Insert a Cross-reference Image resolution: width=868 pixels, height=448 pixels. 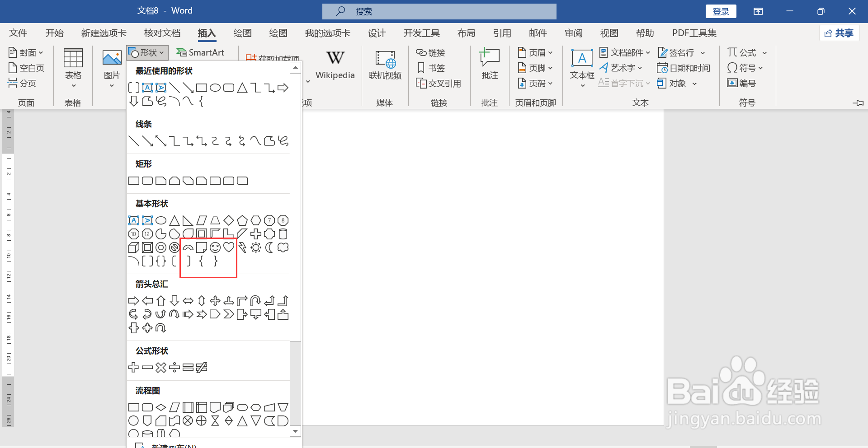pos(439,83)
